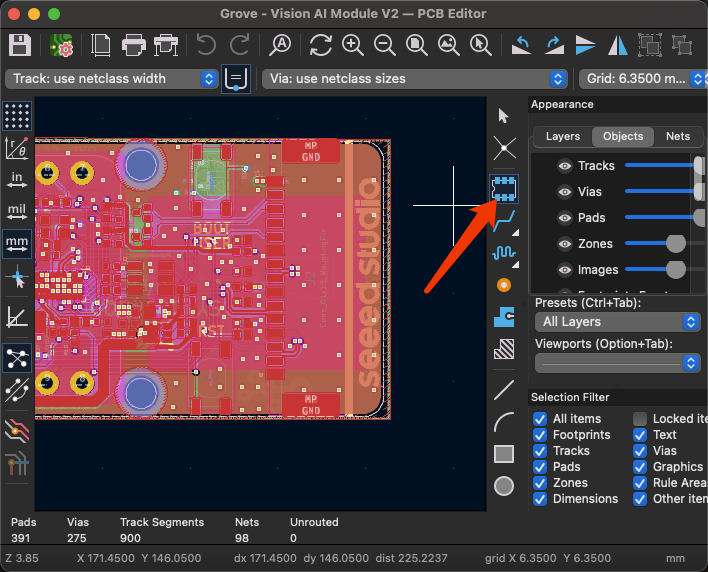Uncheck All items in Selection Filter
The height and width of the screenshot is (572, 708).
[x=540, y=419]
